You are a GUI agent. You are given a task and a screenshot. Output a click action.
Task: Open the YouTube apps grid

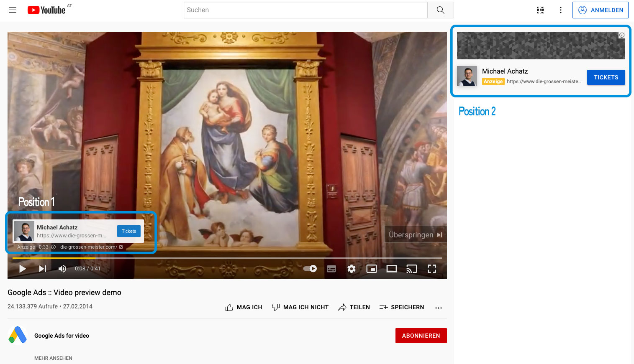[541, 10]
